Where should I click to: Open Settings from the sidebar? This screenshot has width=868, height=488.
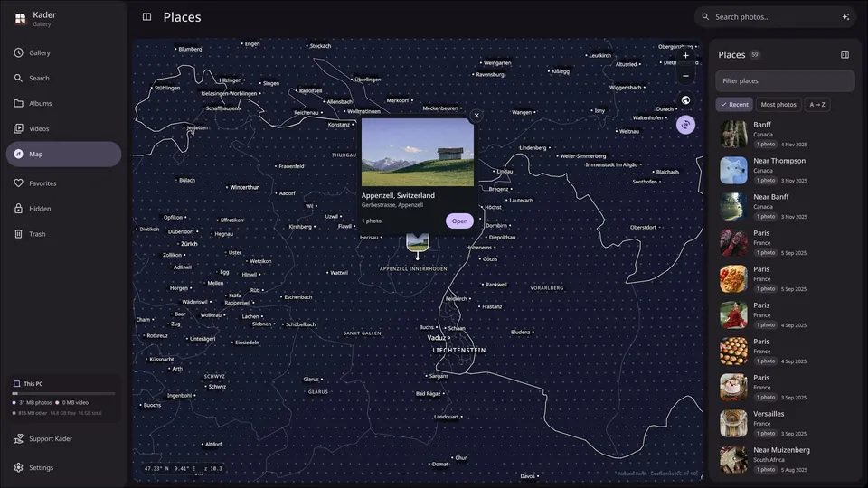tap(63, 467)
